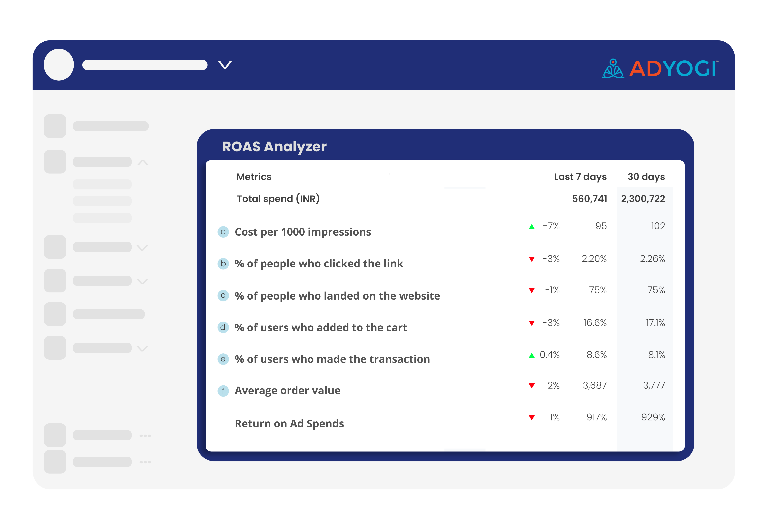Click the letter d badge beside added to the cart
This screenshot has height=532, width=771.
point(223,327)
